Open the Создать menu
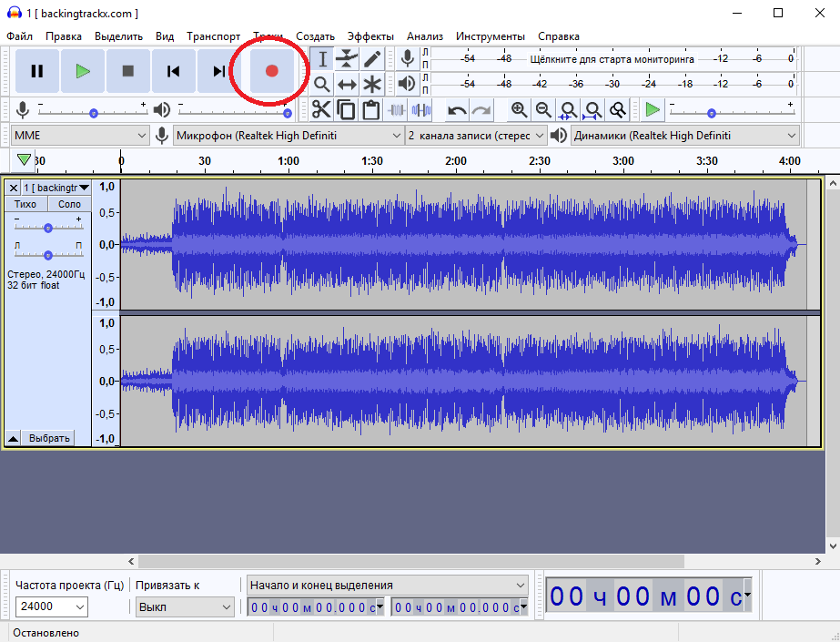 pos(316,36)
